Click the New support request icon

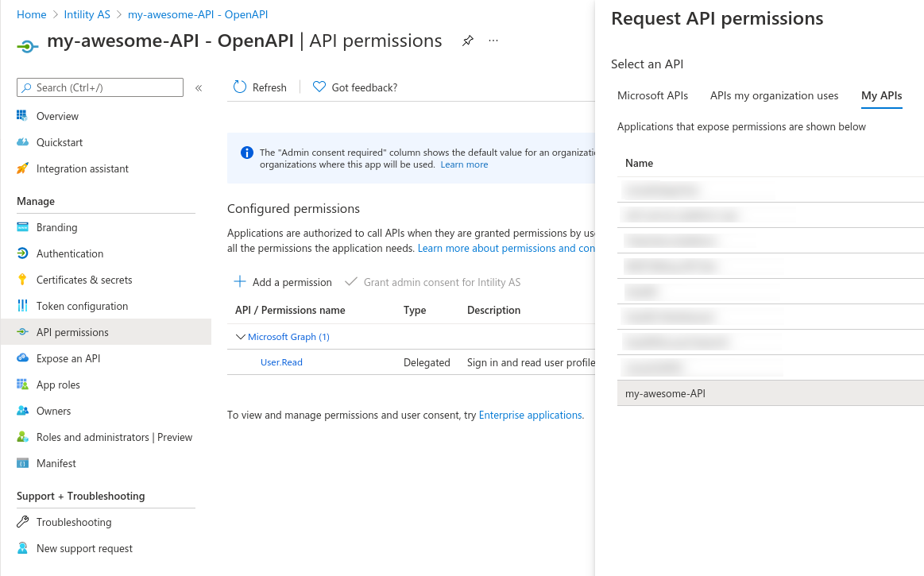(22, 548)
